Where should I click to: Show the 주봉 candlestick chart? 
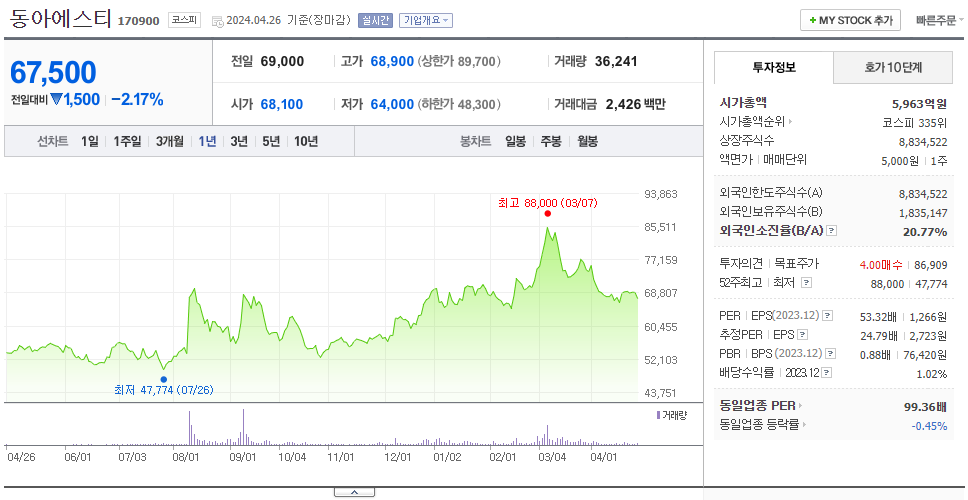coord(551,141)
